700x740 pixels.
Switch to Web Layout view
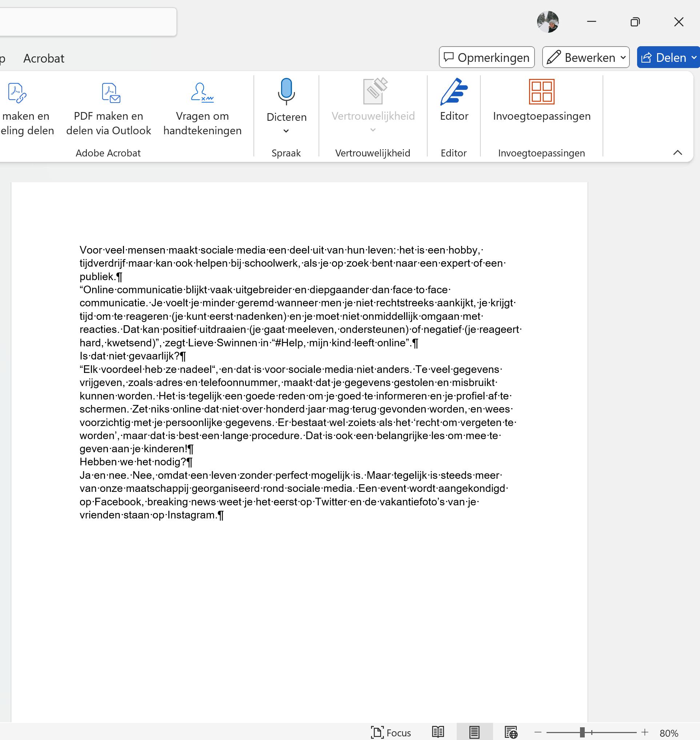511,732
